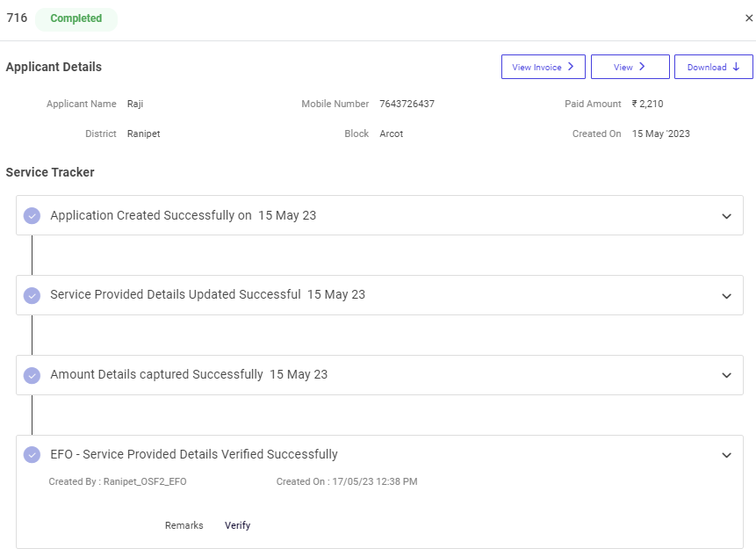Click the Verify remarks text

coord(237,525)
